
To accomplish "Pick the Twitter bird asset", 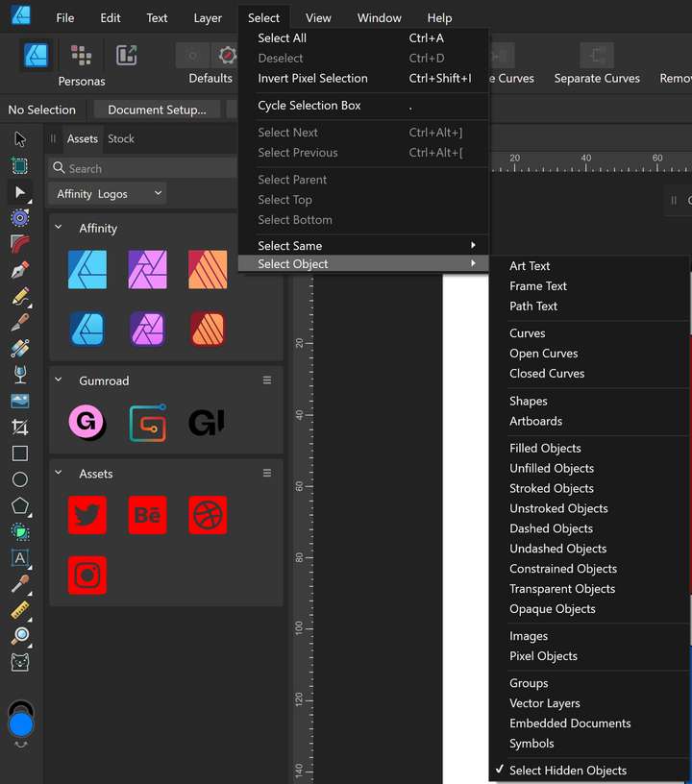I will 87,515.
